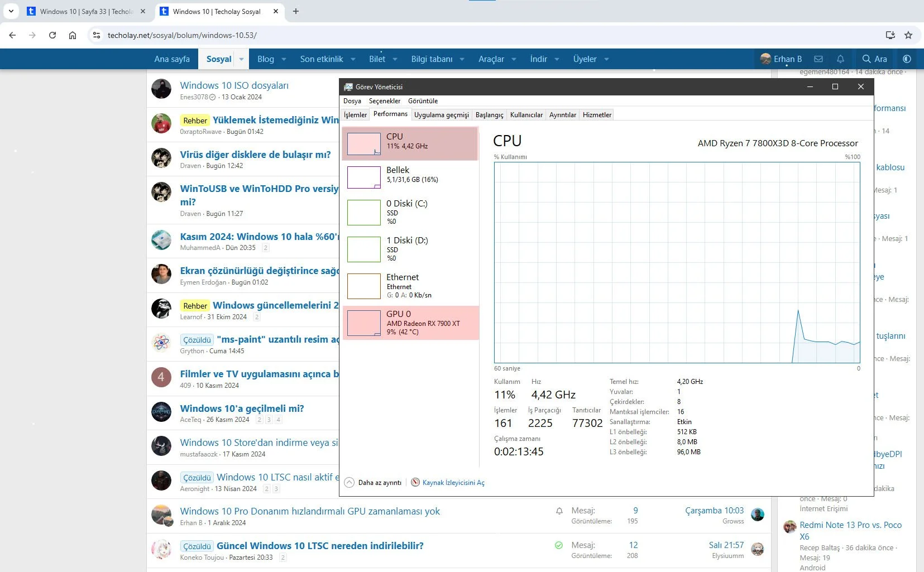Click Çözüldü label on ms-paint thread
This screenshot has height=572, width=924.
coord(197,340)
